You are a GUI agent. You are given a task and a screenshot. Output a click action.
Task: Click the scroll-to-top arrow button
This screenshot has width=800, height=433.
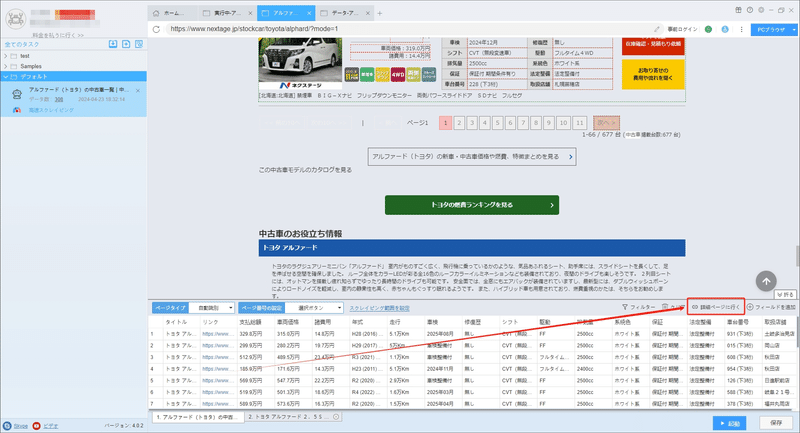(x=766, y=281)
